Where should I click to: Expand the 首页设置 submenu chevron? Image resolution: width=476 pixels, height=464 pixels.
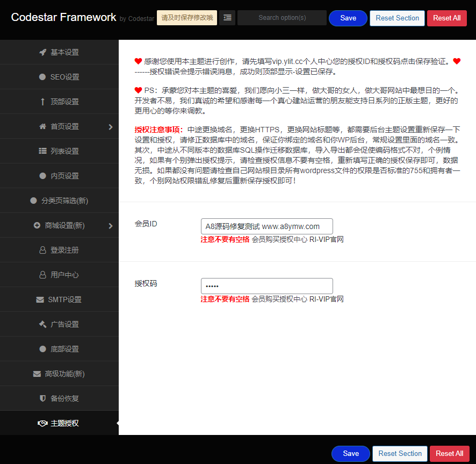coord(111,126)
